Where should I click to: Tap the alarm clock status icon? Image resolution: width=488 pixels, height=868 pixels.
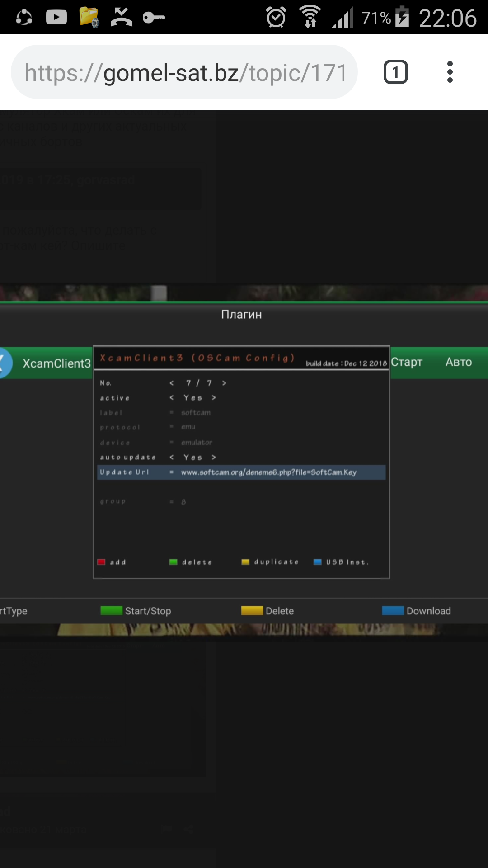point(276,17)
